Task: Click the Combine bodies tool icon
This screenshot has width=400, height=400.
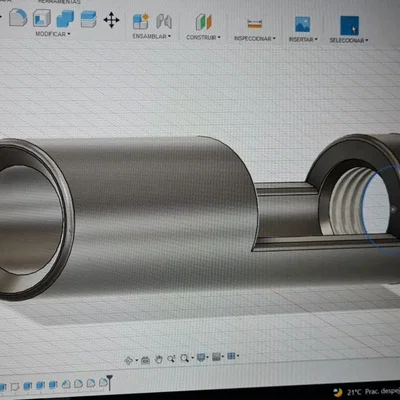Action: coord(65,19)
